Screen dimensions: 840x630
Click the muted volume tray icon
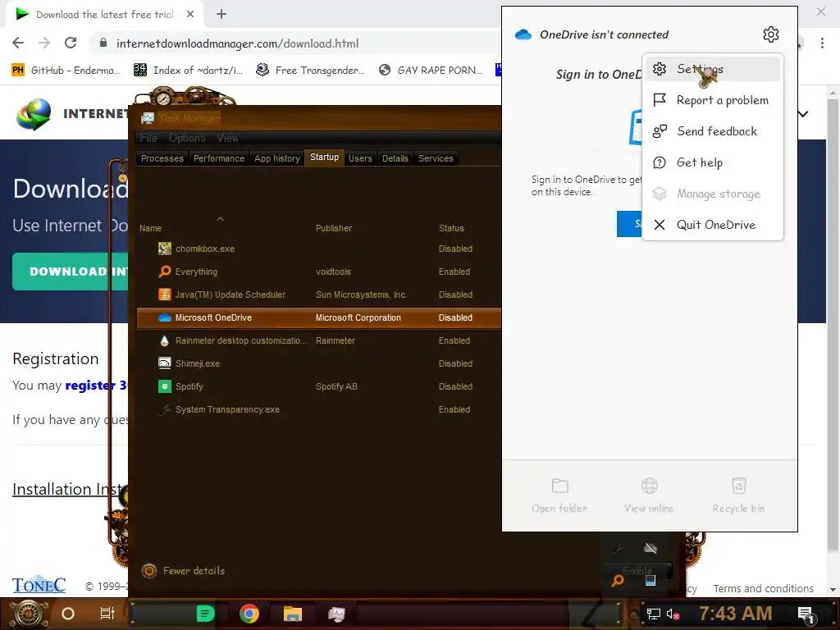673,614
